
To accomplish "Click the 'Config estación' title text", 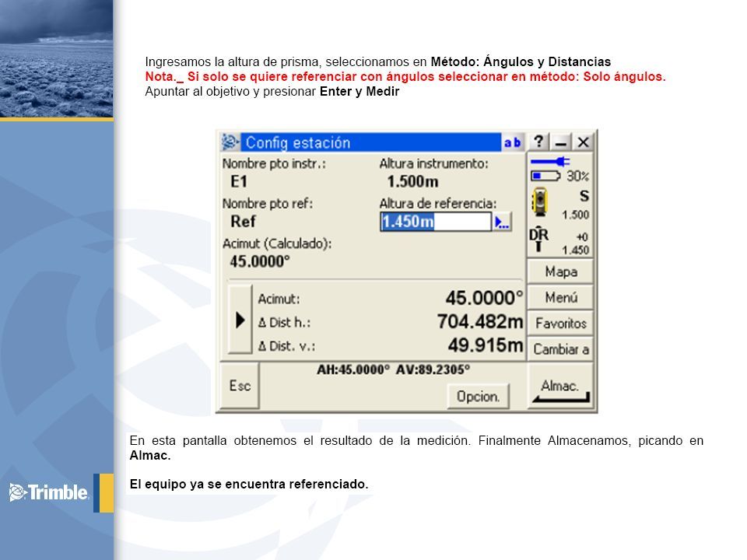I will [298, 143].
